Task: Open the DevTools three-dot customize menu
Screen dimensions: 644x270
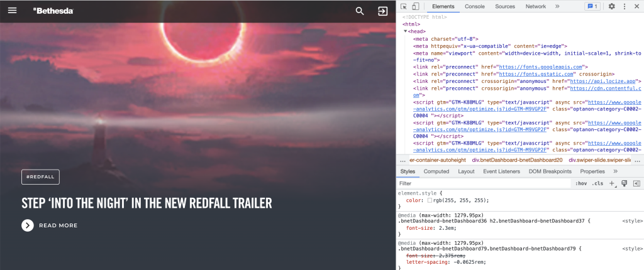Action: coord(625,6)
